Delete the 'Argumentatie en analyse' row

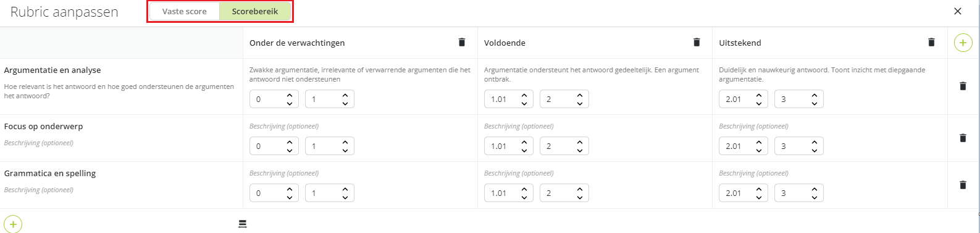[x=962, y=86]
